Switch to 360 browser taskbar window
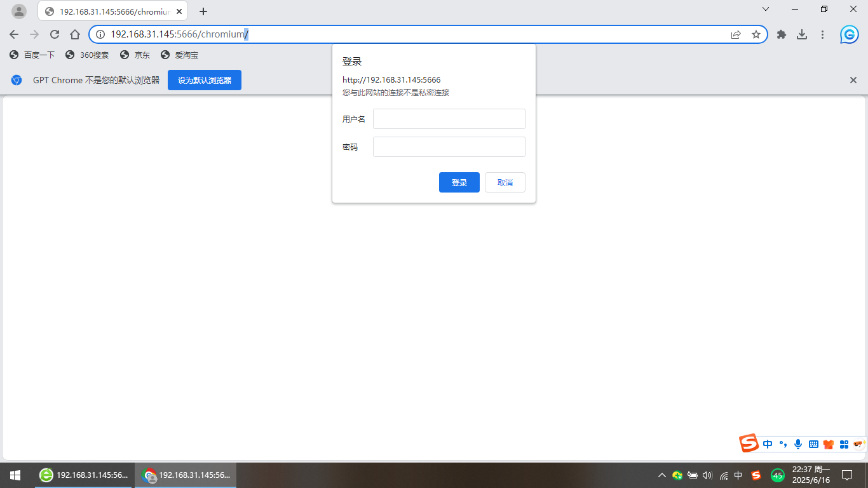Image resolution: width=868 pixels, height=488 pixels. click(84, 475)
